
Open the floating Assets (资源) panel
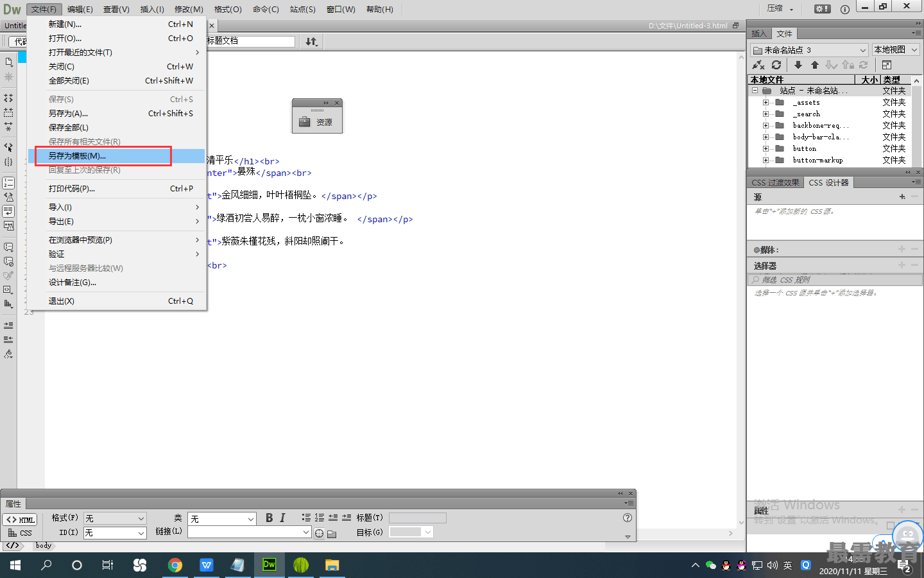point(318,122)
